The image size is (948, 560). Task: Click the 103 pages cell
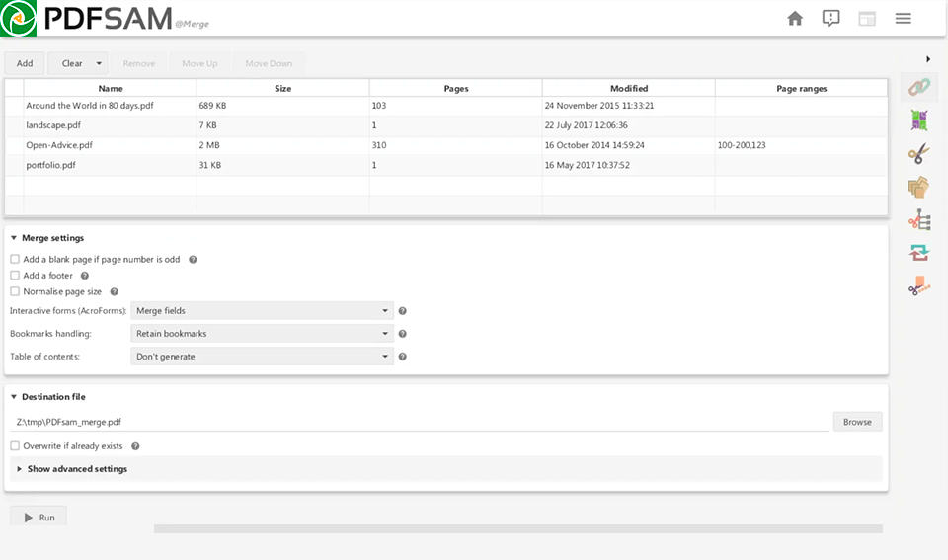(456, 106)
